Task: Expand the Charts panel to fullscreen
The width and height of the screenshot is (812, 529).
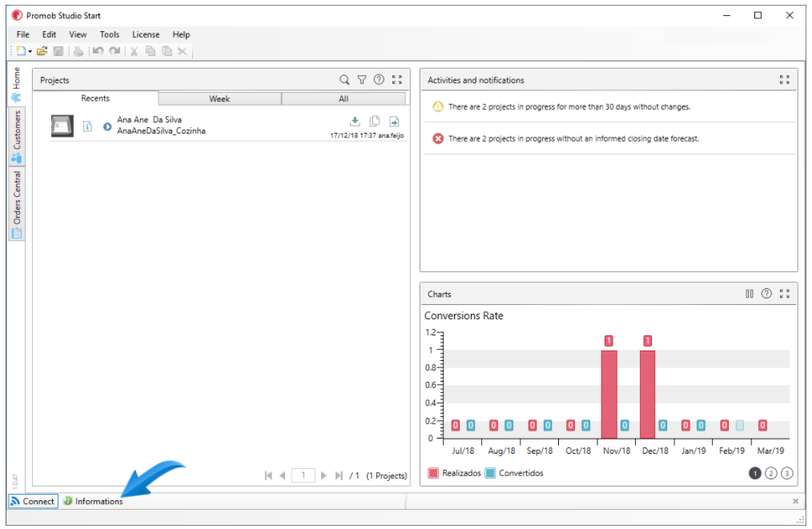Action: (x=785, y=294)
